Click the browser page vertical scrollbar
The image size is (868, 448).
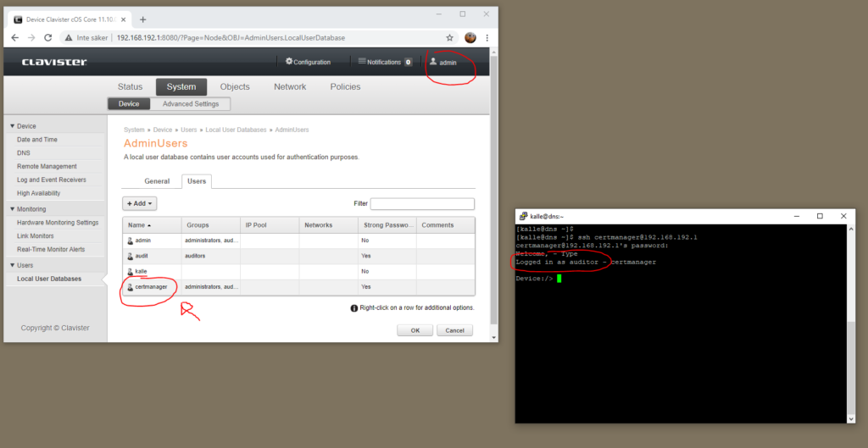click(494, 191)
